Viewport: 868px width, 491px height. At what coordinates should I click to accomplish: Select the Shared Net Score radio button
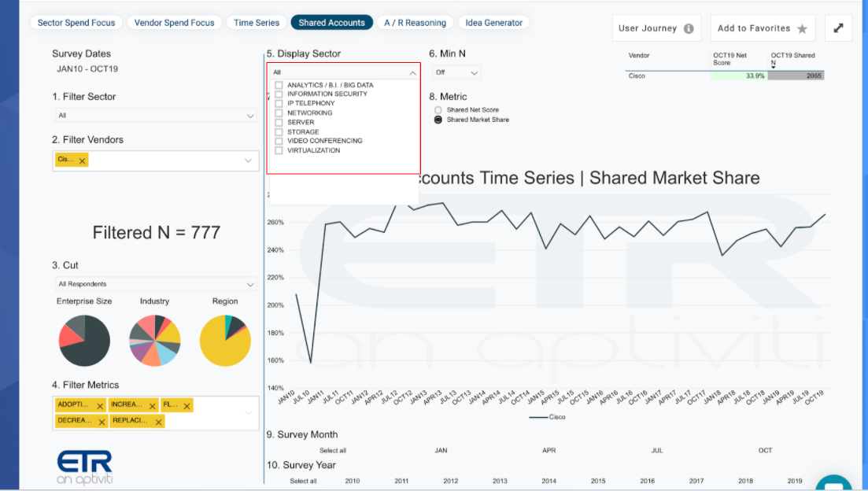[x=438, y=110]
